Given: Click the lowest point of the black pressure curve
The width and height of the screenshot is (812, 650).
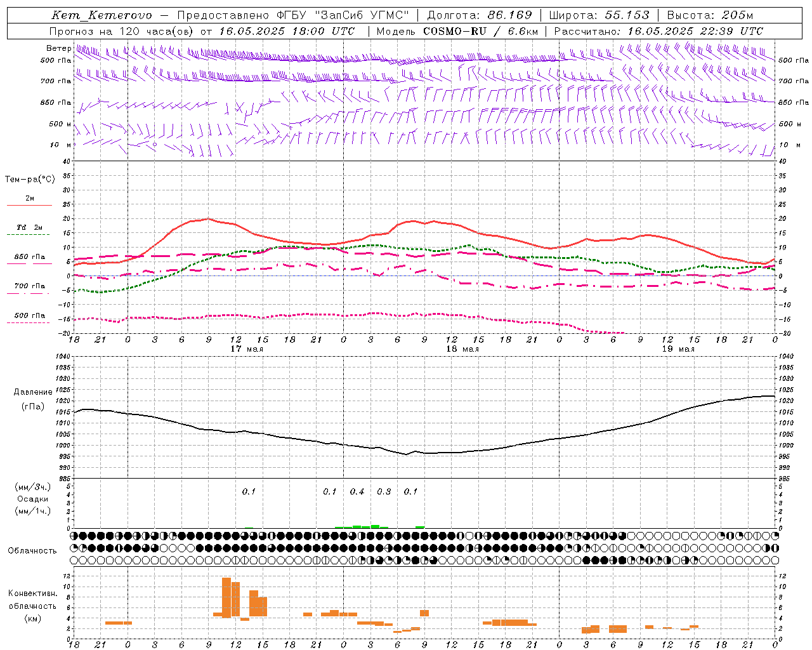Looking at the screenshot, I should coord(406,454).
